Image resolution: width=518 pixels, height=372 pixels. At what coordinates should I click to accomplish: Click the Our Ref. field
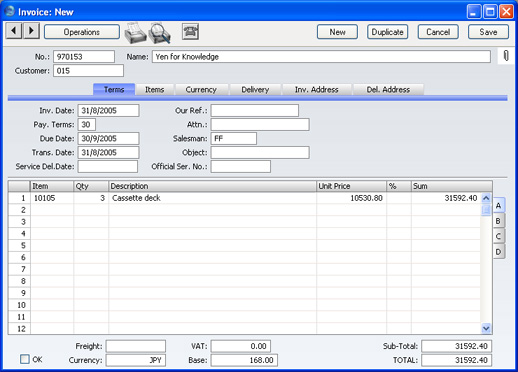255,111
